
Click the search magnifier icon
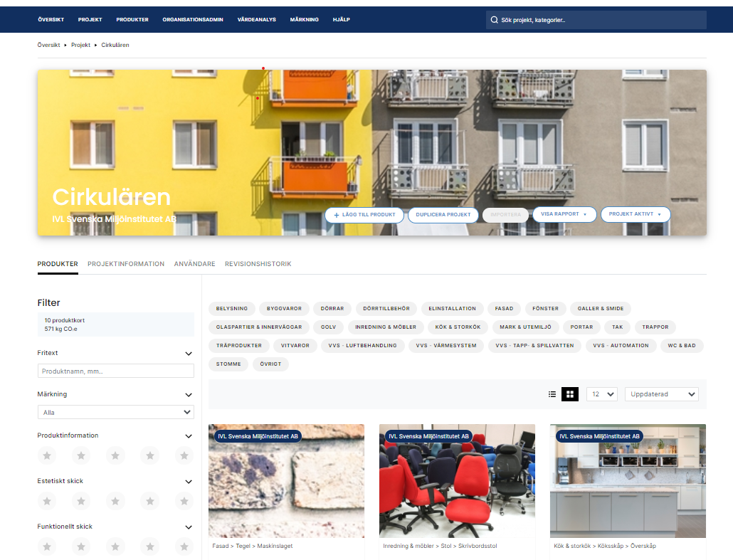[x=494, y=20]
